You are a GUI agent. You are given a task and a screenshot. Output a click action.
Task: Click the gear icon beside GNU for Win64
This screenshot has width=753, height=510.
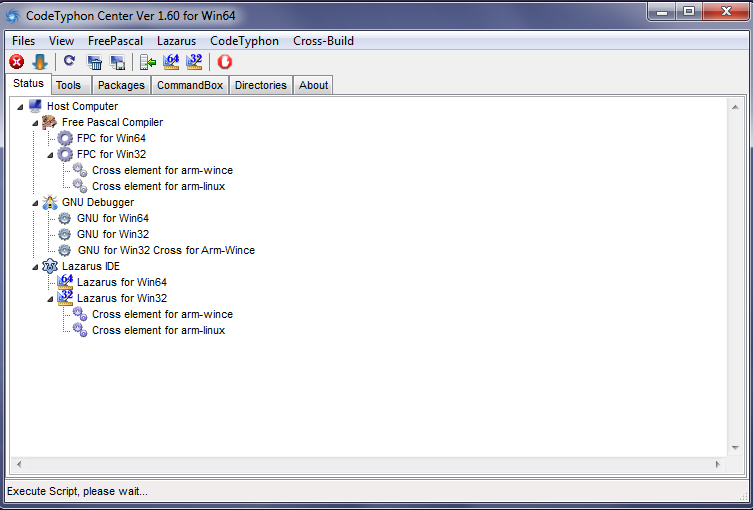point(64,219)
